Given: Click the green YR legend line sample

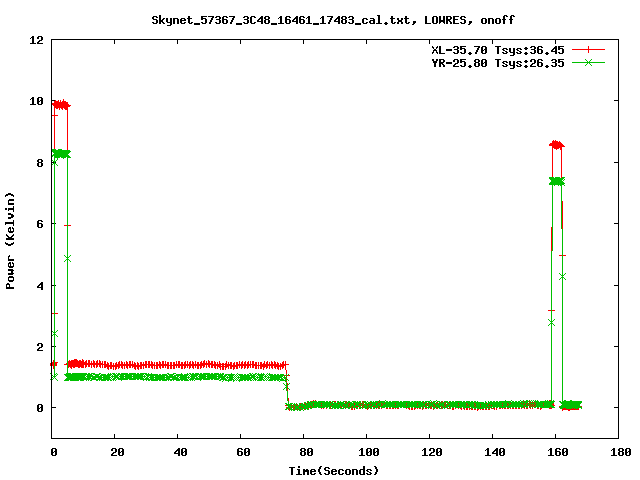Looking at the screenshot, I should click(x=588, y=62).
